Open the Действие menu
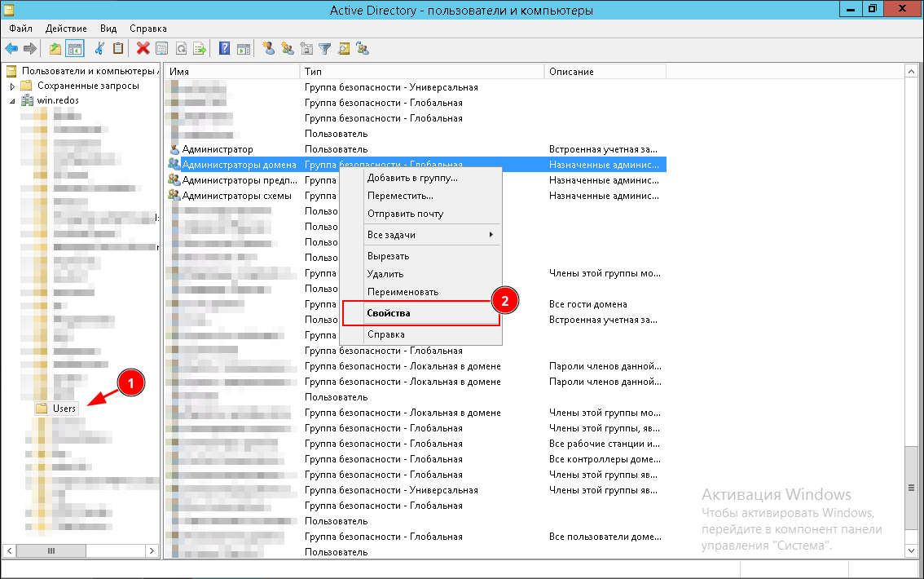Viewport: 924px width, 579px height. pos(67,29)
